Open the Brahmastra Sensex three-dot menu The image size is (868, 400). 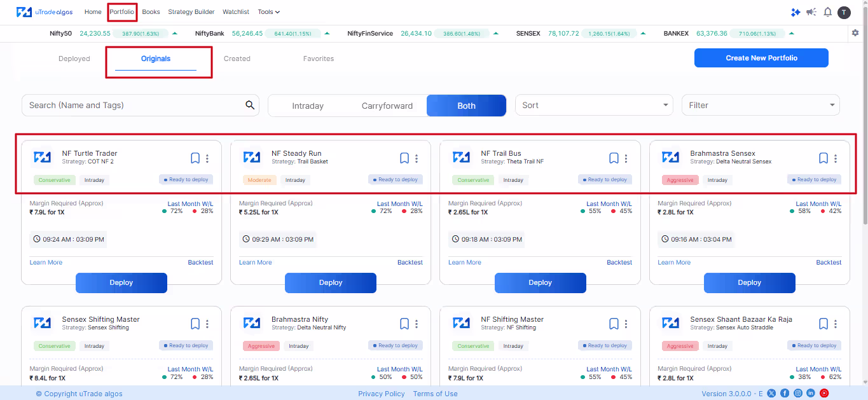coord(836,158)
